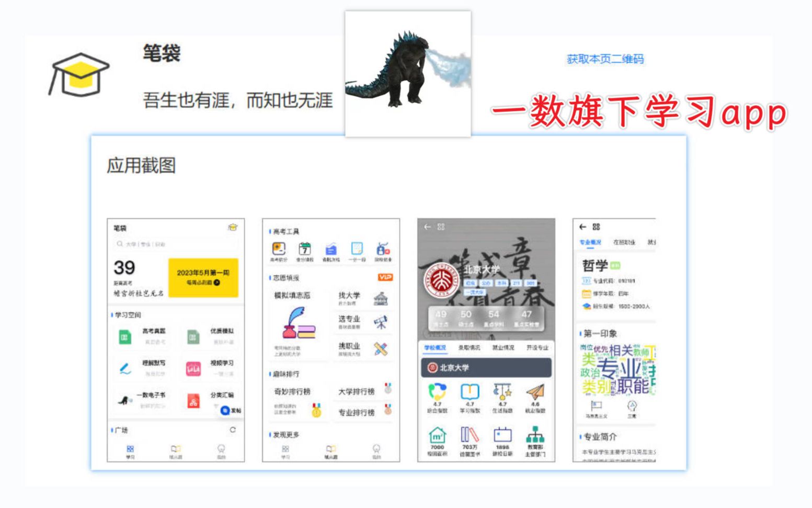
Task: Select the middle book tab in the first screenshot
Action: click(176, 452)
